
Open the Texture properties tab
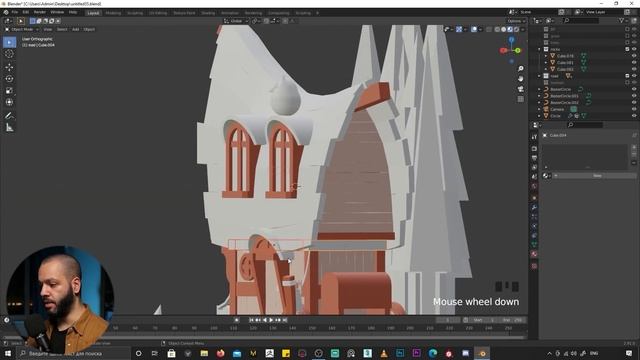click(x=534, y=266)
